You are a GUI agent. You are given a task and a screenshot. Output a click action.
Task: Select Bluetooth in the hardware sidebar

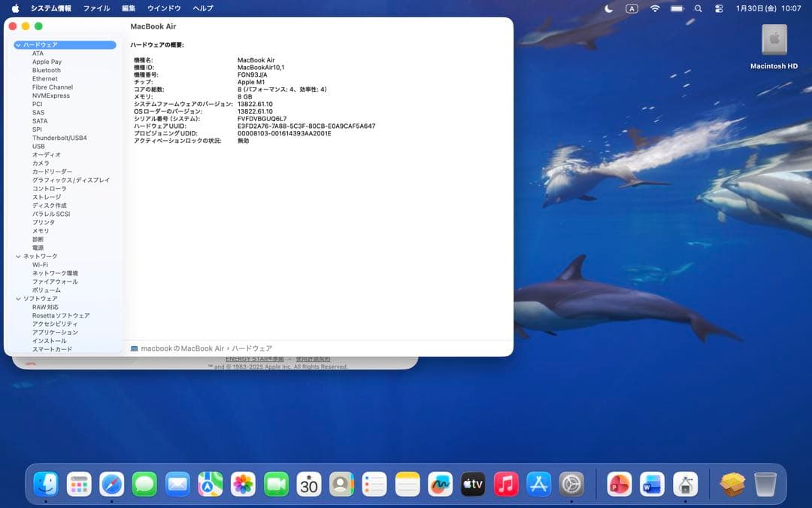[45, 70]
